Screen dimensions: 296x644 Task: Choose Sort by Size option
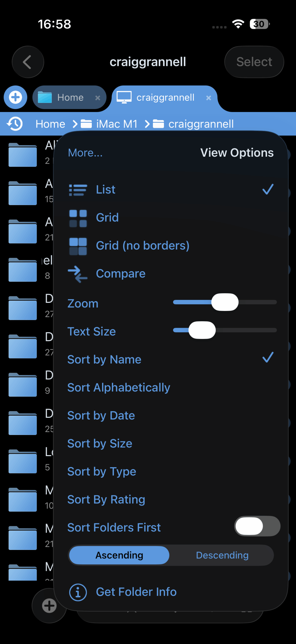click(100, 444)
